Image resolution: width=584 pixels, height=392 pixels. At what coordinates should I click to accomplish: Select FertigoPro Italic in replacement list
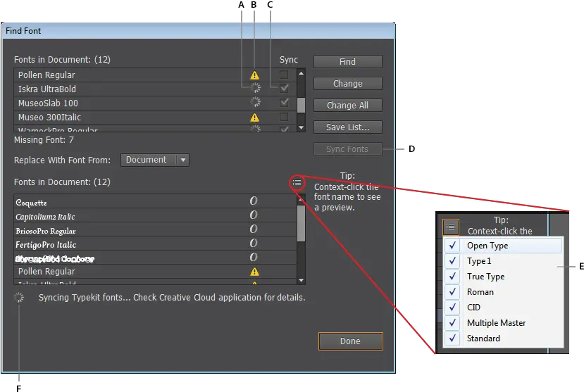click(155, 244)
